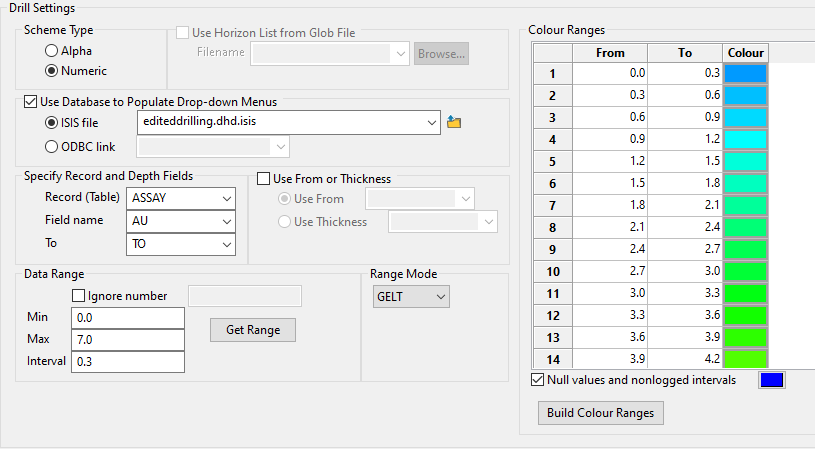Click the blue null values colour swatch
Screen dimensions: 815x449
pyautogui.click(x=772, y=380)
